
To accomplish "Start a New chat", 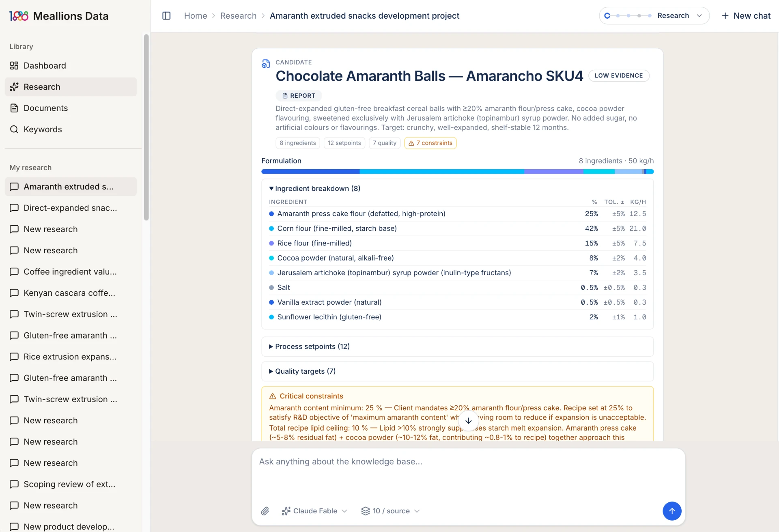I will (x=746, y=16).
